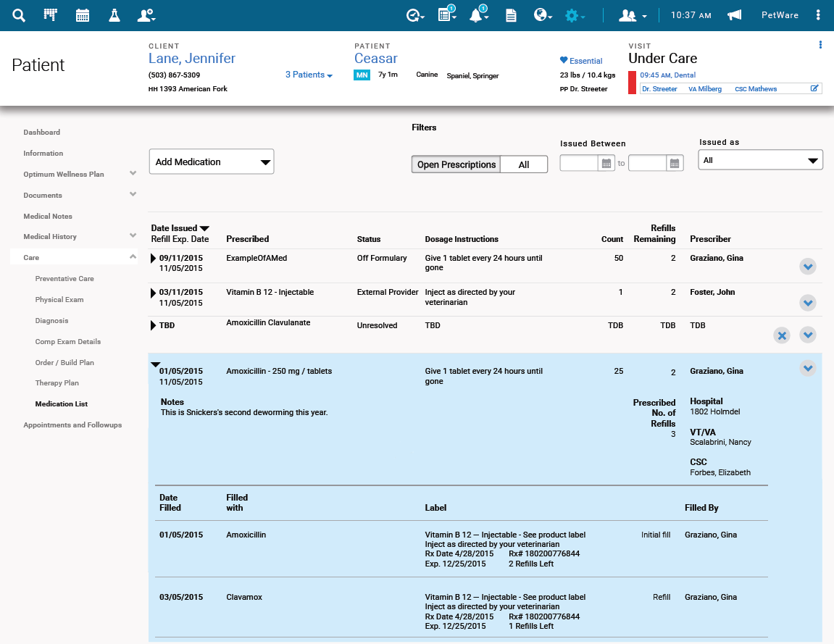Open the 09:45 AM, Dental visit link
The width and height of the screenshot is (834, 644).
pos(667,75)
